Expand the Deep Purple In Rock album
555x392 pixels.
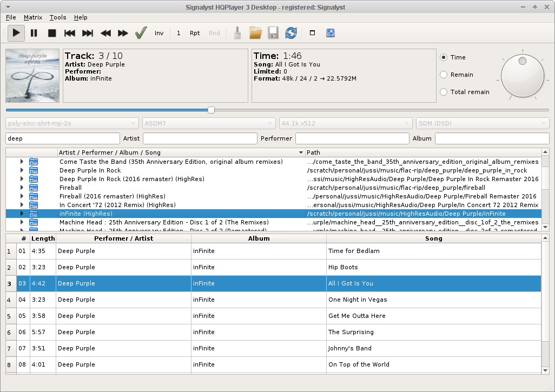[x=22, y=170]
